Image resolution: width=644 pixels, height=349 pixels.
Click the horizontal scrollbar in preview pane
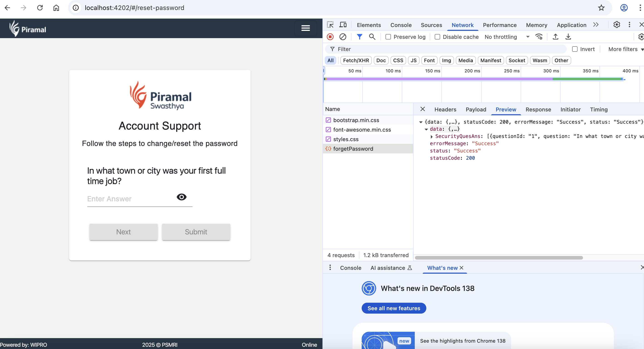point(499,258)
